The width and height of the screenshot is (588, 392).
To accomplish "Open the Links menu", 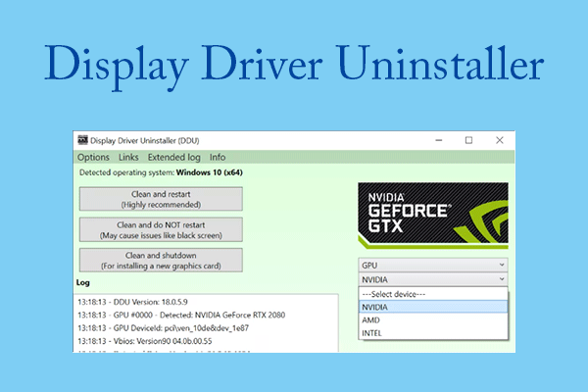I will tap(128, 157).
